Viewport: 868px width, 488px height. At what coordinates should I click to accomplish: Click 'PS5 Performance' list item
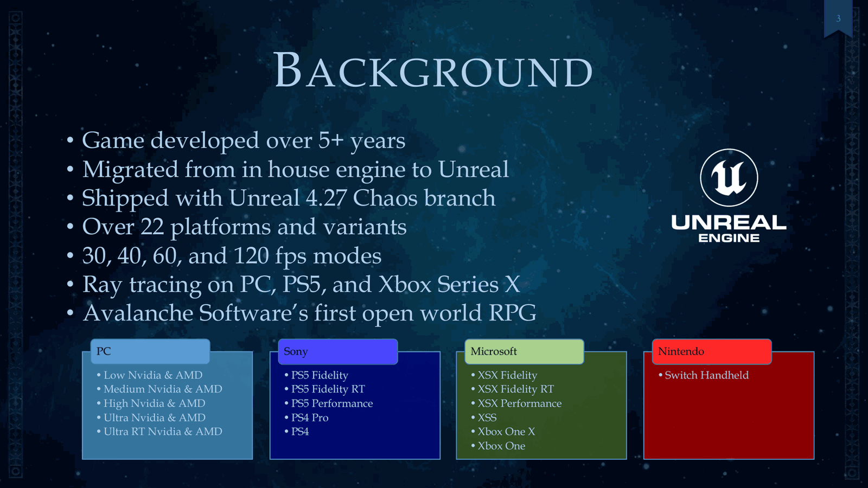(332, 403)
